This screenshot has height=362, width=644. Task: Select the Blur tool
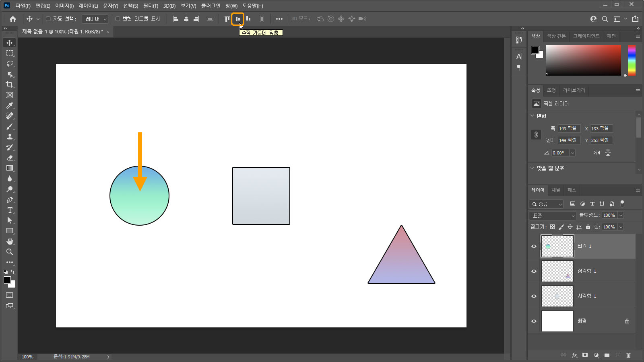point(10,179)
